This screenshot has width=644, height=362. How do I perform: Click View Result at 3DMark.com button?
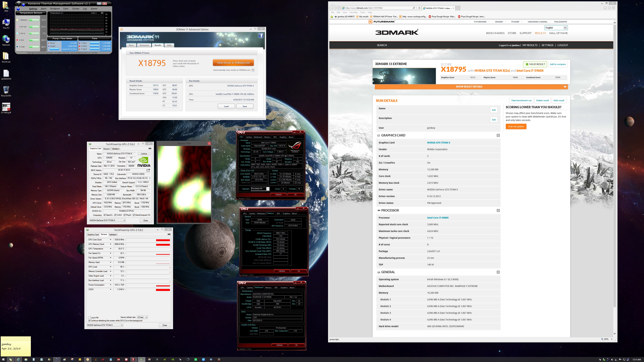click(x=233, y=63)
